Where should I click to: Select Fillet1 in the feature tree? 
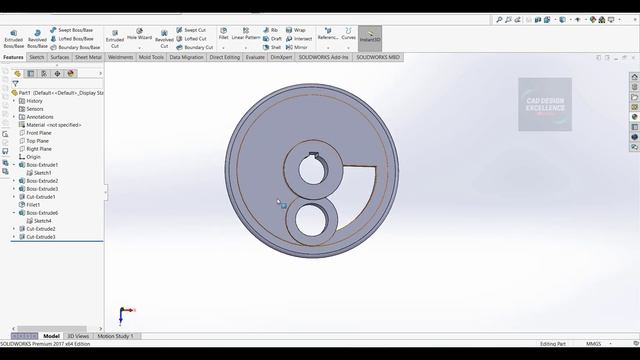tap(29, 205)
